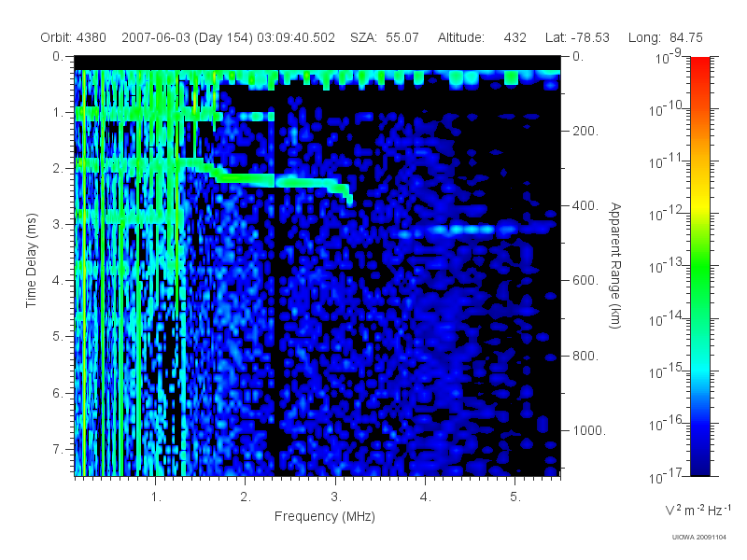The width and height of the screenshot is (747, 560).
Task: Click the green band at 1 ms delay
Action: pos(148,114)
